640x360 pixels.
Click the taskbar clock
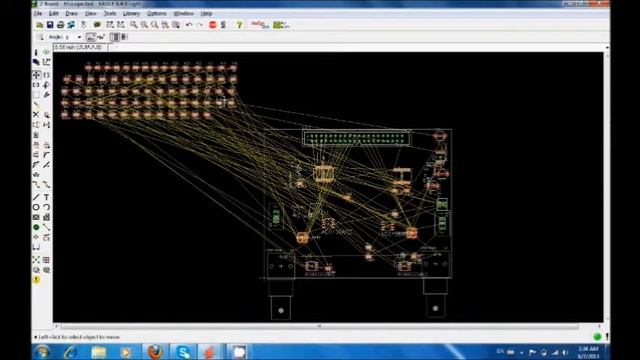588,352
